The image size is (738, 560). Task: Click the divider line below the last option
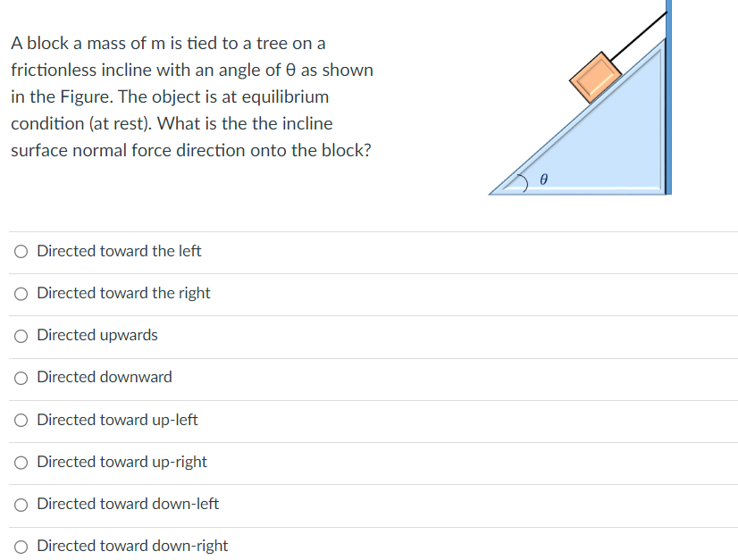(x=369, y=558)
